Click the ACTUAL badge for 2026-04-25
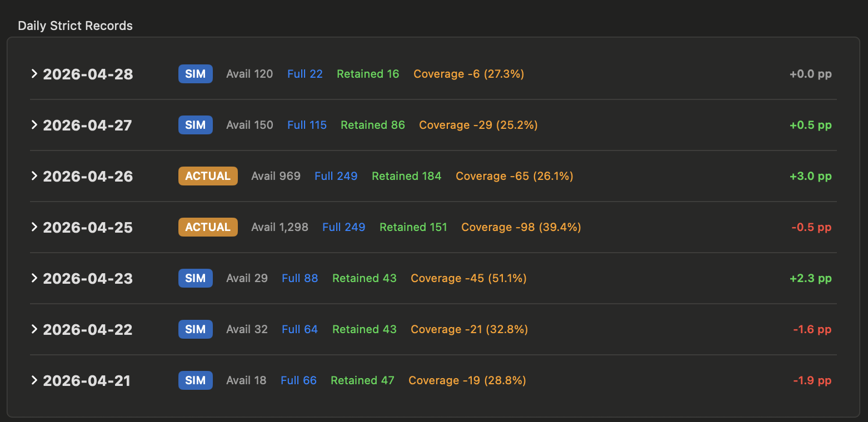The width and height of the screenshot is (868, 422). 208,227
